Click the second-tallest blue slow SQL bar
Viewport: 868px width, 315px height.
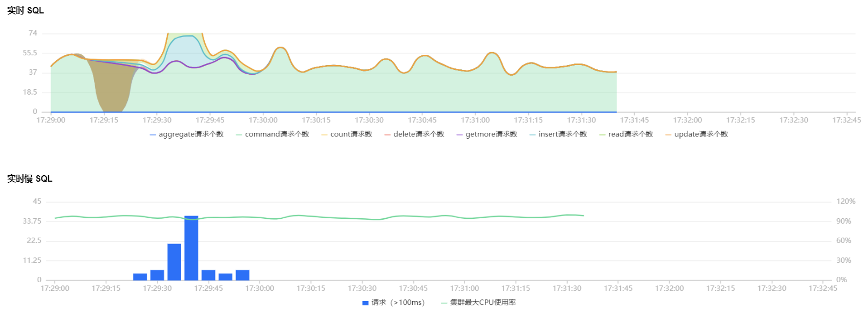pyautogui.click(x=174, y=262)
